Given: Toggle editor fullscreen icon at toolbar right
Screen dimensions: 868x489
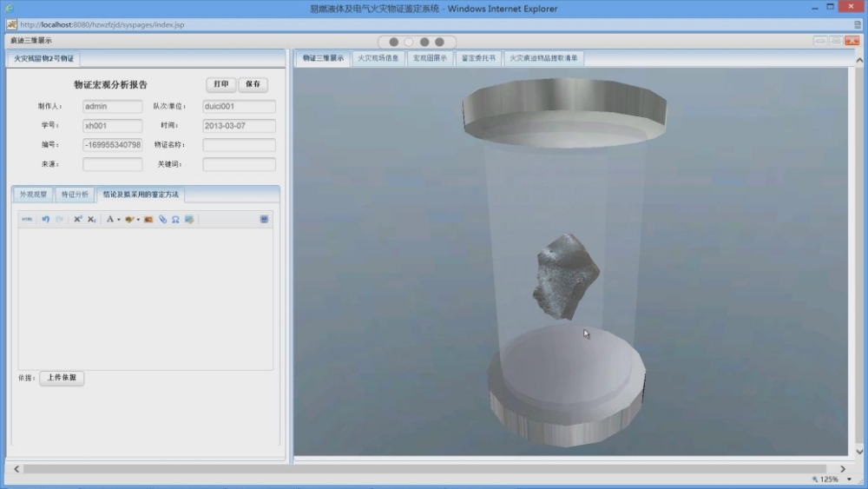Looking at the screenshot, I should (264, 220).
